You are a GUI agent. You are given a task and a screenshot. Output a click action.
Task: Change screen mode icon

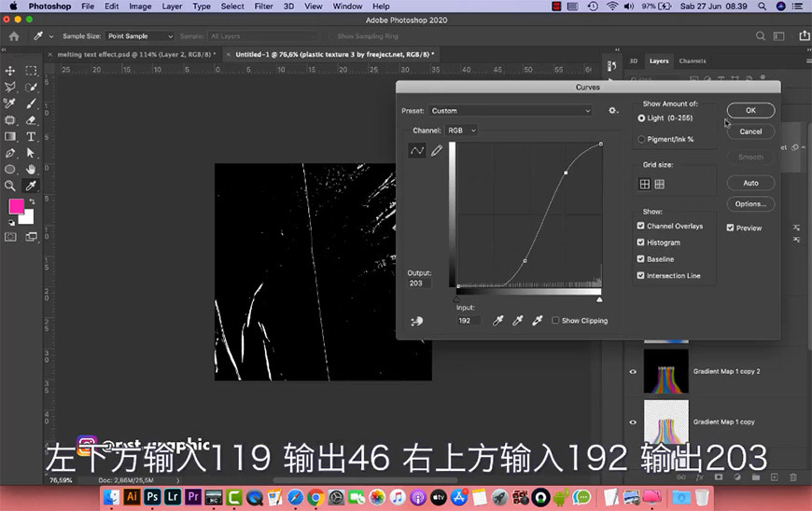point(31,237)
